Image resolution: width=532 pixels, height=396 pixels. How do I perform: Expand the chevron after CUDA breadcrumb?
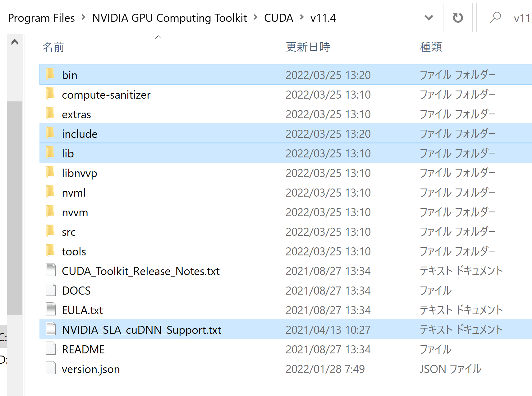tap(302, 17)
